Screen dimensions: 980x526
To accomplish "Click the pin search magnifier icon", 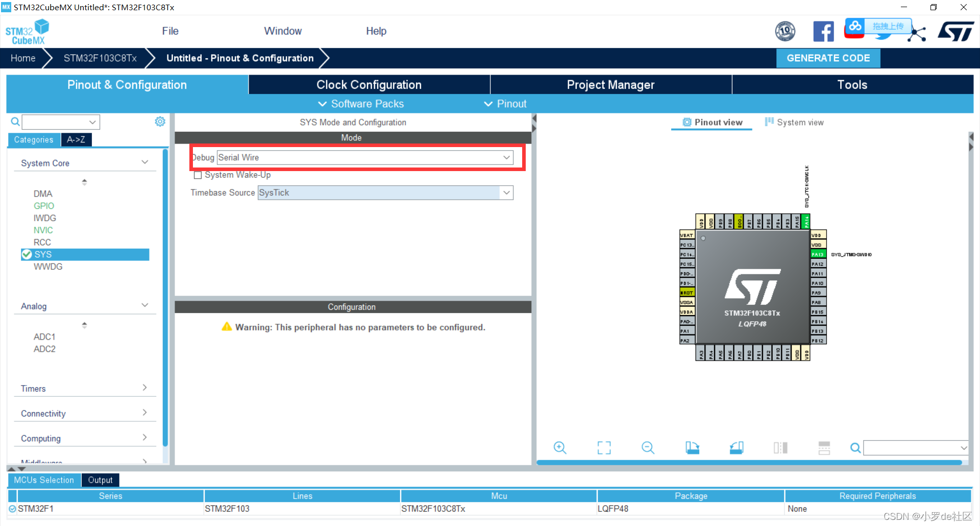I will [x=855, y=448].
